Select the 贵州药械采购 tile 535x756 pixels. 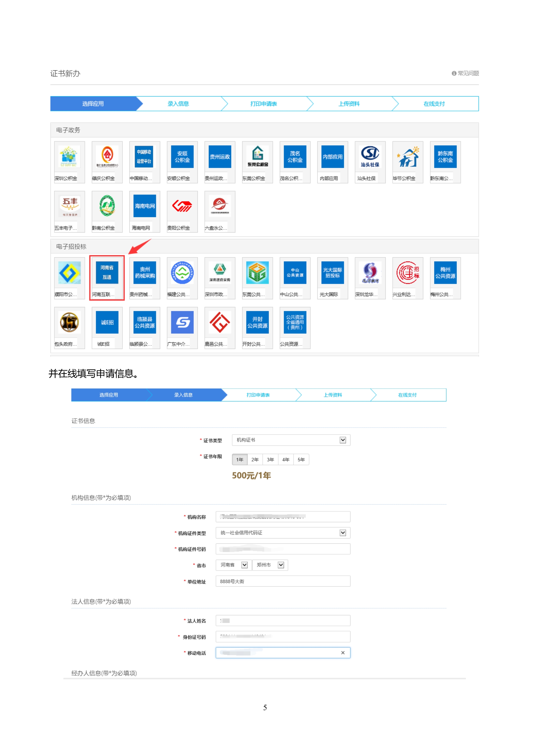[145, 278]
